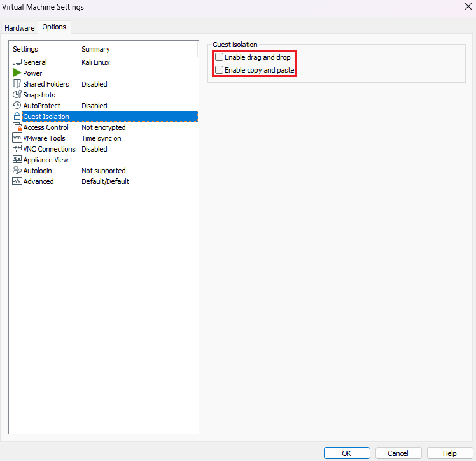Click the VMware Tools vm icon
This screenshot has height=461, width=476.
click(17, 138)
